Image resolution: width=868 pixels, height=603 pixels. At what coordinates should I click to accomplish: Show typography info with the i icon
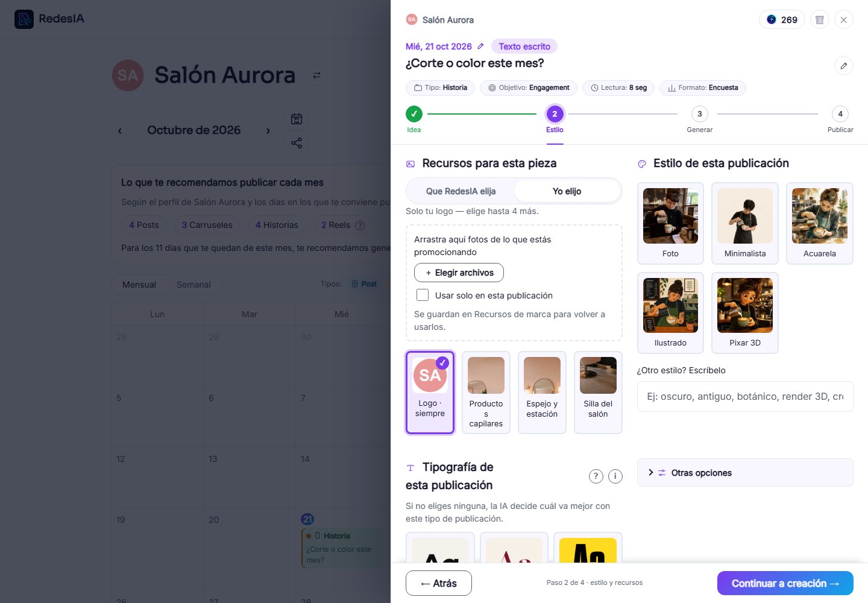click(615, 476)
